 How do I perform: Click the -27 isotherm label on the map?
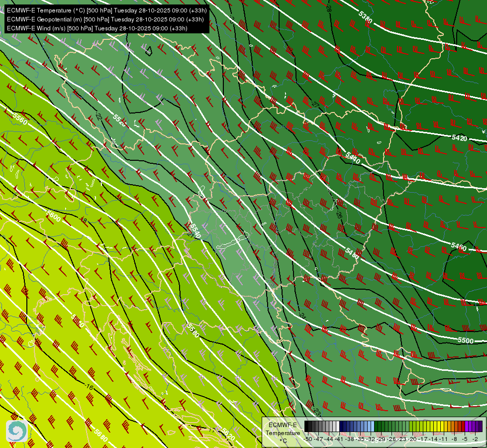click(314, 104)
